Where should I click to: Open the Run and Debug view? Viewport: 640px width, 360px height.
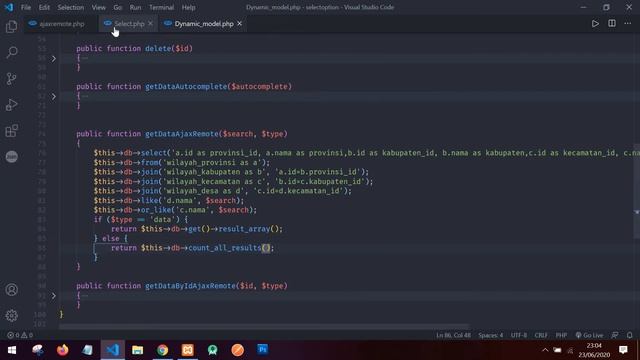click(11, 104)
